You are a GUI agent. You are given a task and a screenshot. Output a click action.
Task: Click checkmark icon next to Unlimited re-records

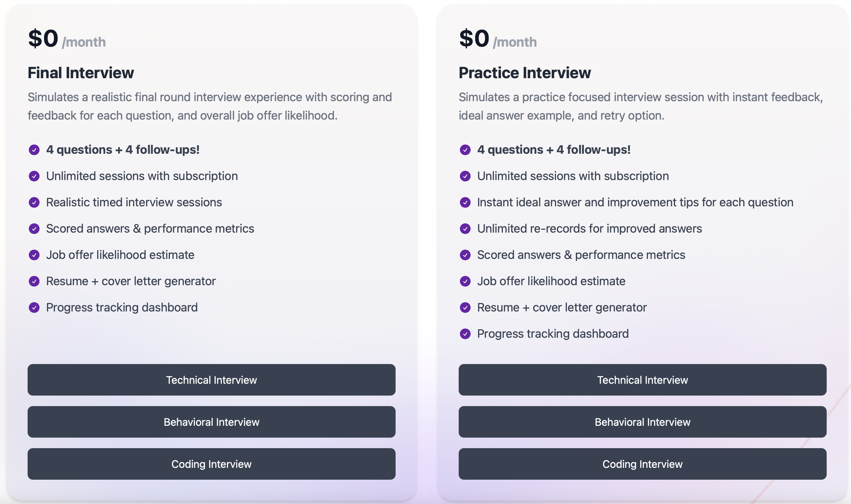coord(465,229)
